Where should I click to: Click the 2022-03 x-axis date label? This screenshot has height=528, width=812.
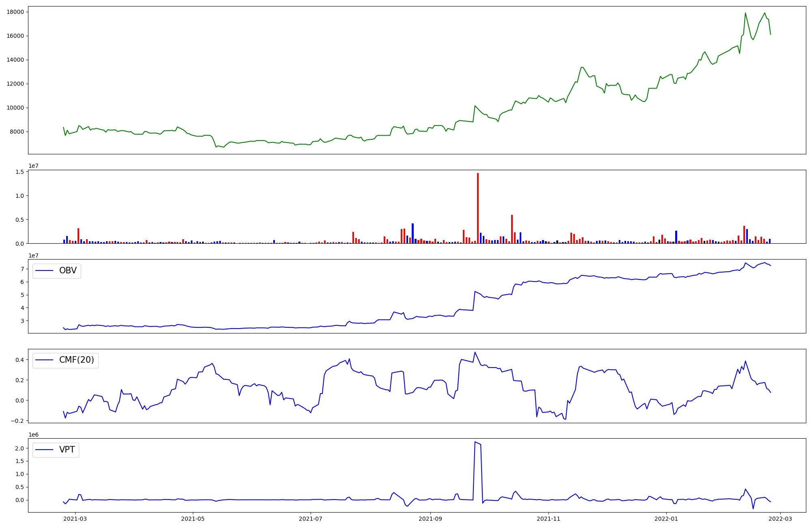click(x=780, y=519)
